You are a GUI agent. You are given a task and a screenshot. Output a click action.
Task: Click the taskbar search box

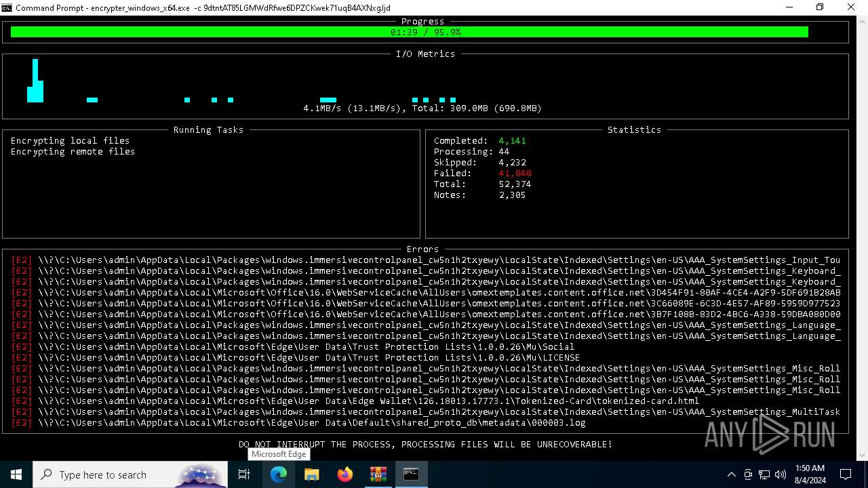click(x=130, y=474)
